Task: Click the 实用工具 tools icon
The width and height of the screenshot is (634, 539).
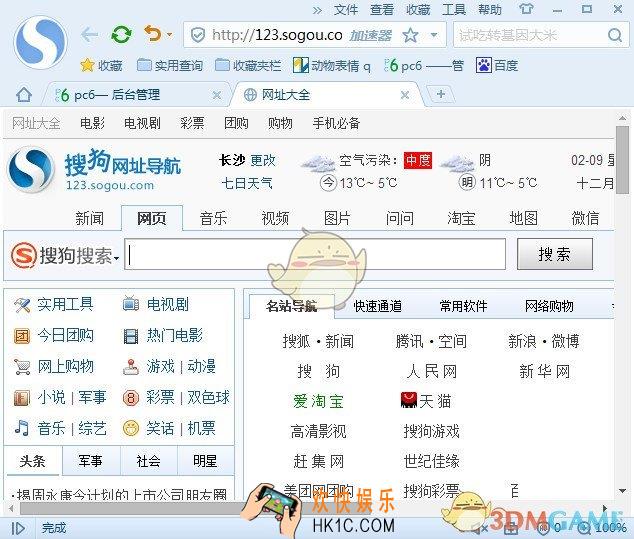Action: (x=21, y=305)
